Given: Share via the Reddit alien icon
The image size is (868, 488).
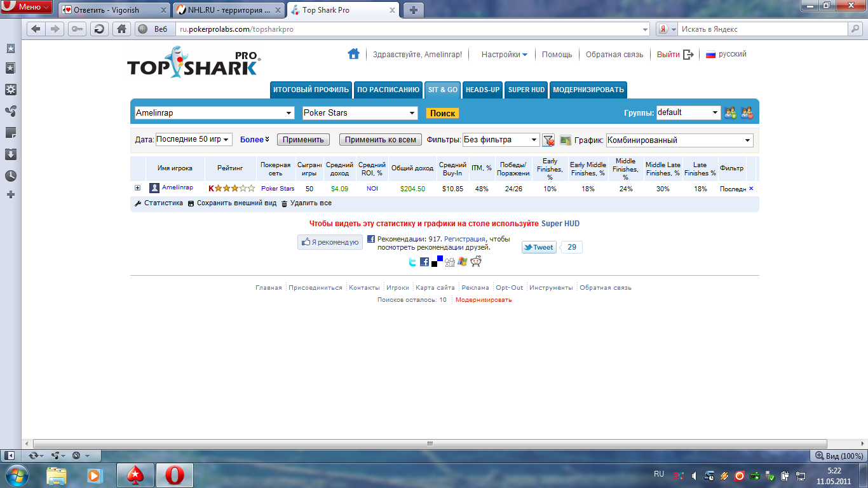Looking at the screenshot, I should tap(476, 261).
